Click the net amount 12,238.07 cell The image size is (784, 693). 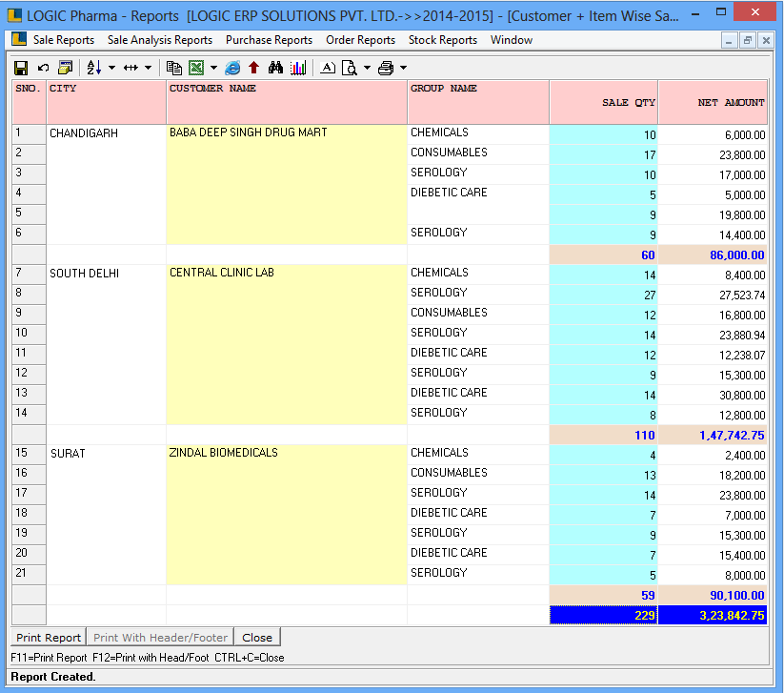(713, 355)
